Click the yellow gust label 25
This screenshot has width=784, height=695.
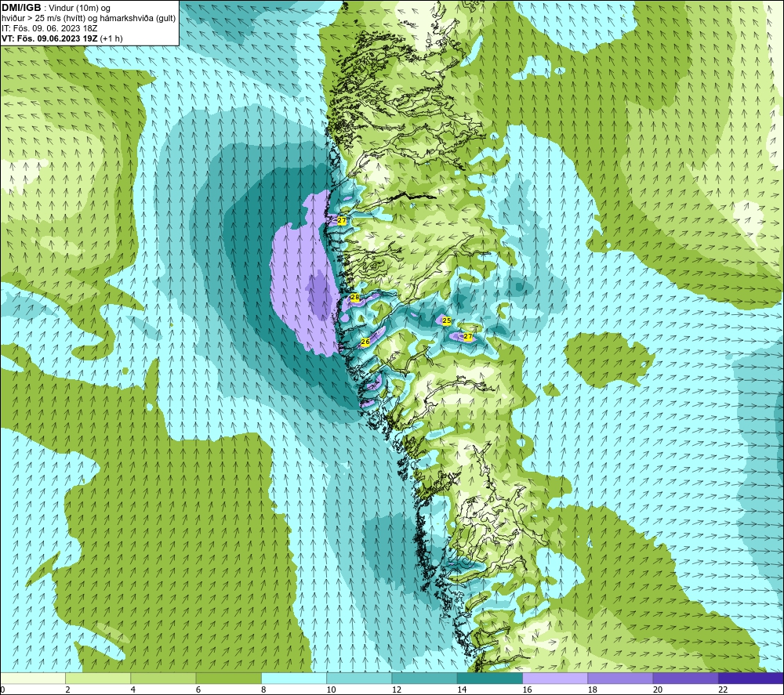447,320
